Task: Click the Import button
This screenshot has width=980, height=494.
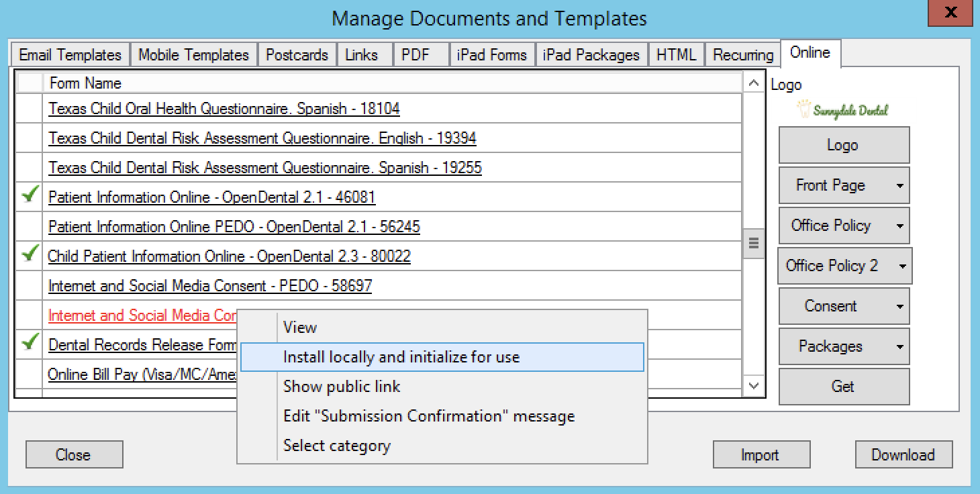Action: 761,454
